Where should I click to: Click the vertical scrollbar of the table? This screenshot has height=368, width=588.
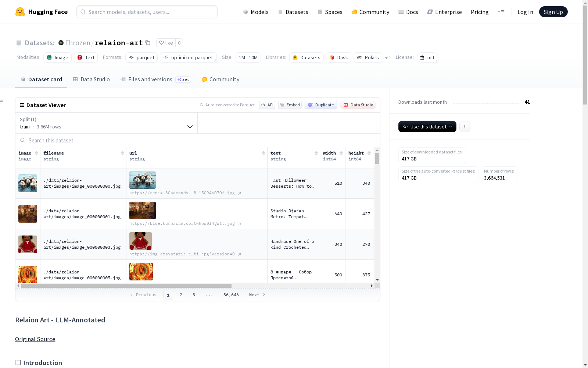(377, 158)
